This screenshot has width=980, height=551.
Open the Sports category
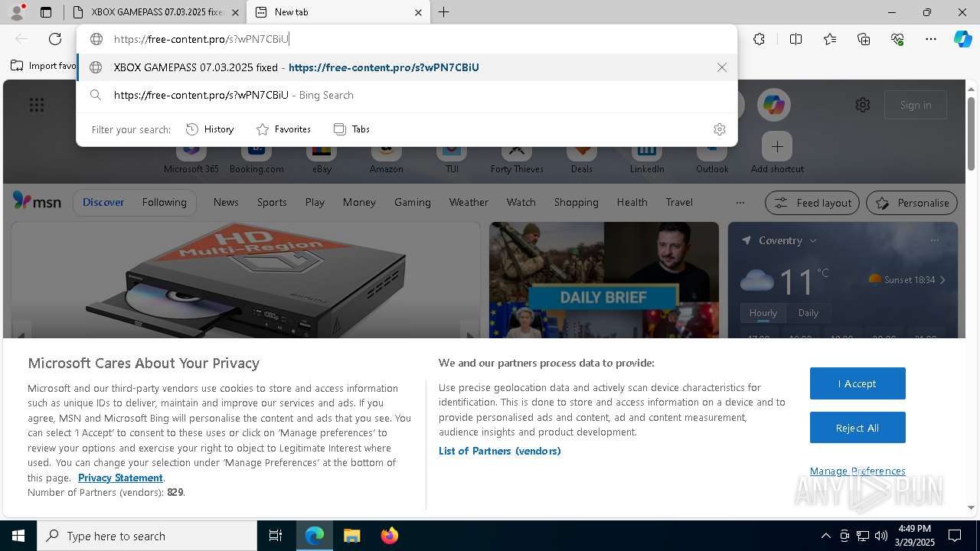tap(272, 202)
